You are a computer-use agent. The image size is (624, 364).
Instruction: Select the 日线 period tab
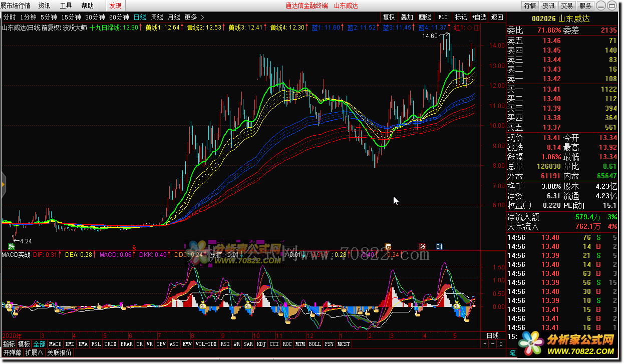(x=140, y=17)
